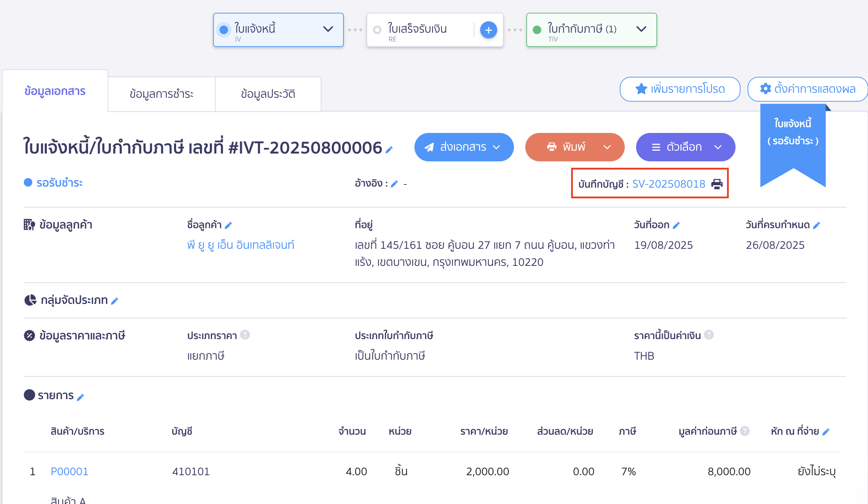Open the พิมพ์ dropdown chevron
Viewport: 868px width, 504px height.
click(607, 147)
